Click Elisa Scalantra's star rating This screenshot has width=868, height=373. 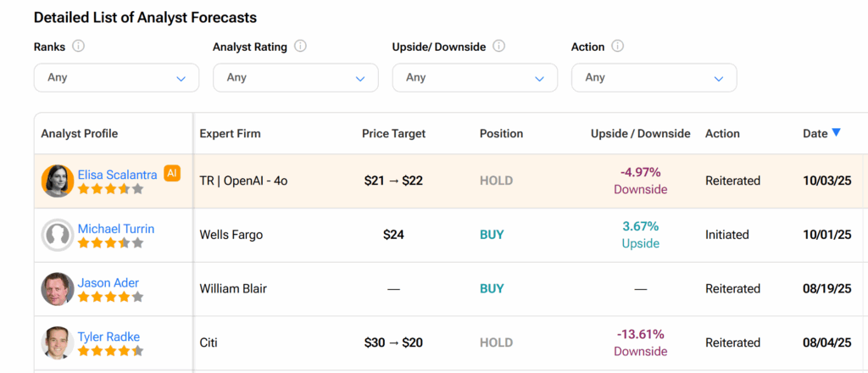point(110,189)
